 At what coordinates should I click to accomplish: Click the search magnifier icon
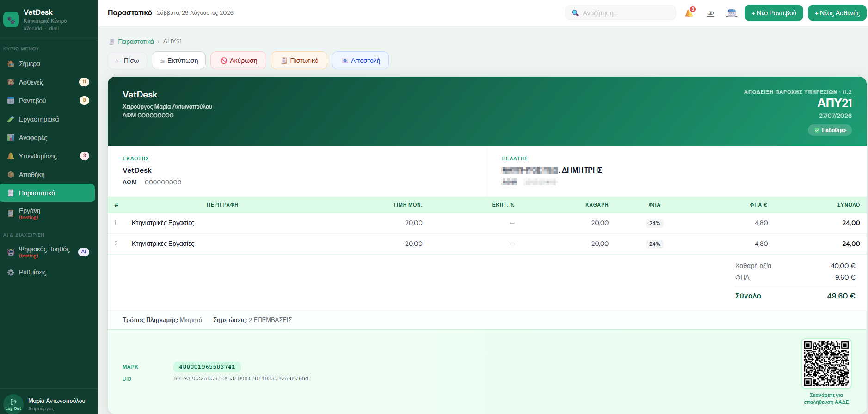click(575, 13)
